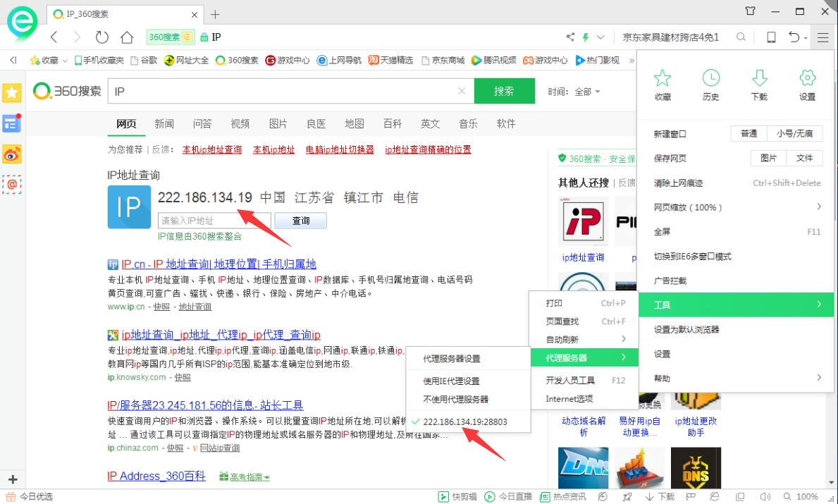Click the search magnifier in address bar
Image resolution: width=838 pixels, height=504 pixels.
click(x=741, y=37)
